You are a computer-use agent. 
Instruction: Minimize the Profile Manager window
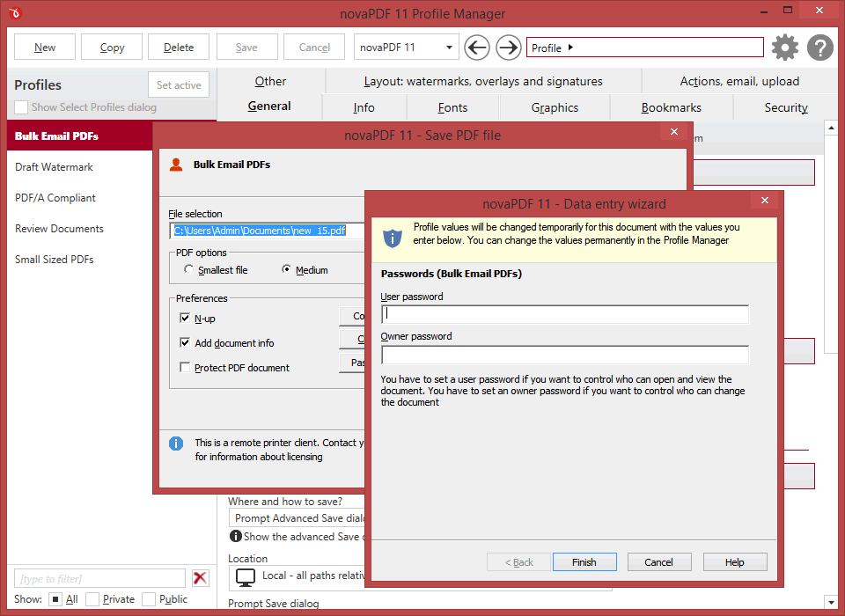[x=764, y=11]
